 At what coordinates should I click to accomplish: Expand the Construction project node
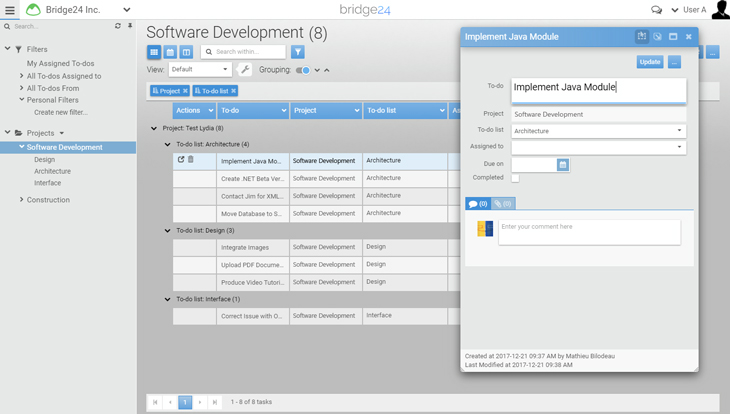pos(21,199)
